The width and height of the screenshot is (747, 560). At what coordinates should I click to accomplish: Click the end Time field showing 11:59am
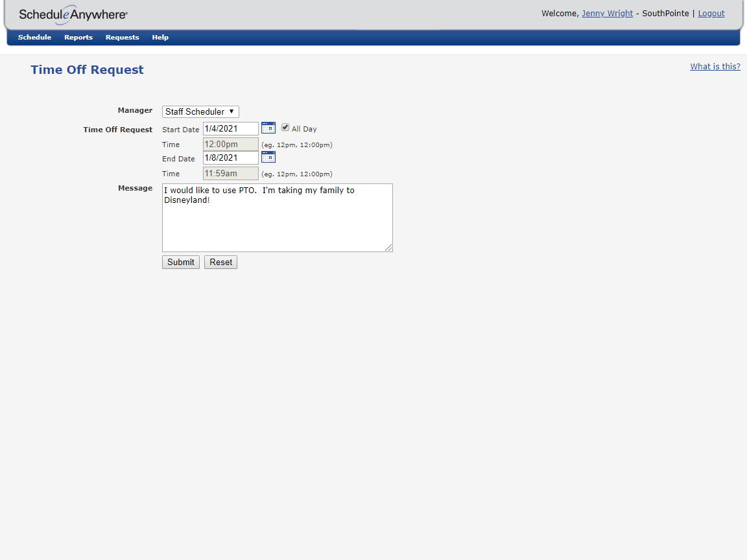point(231,173)
